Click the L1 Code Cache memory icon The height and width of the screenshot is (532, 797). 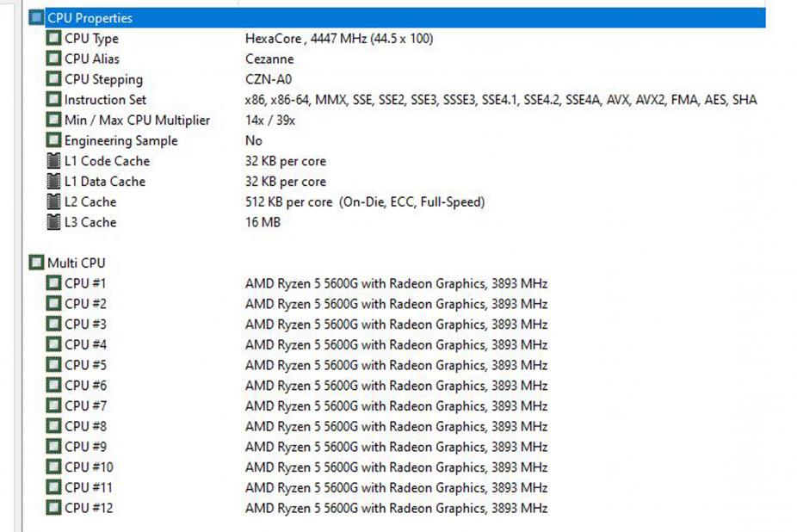click(53, 161)
